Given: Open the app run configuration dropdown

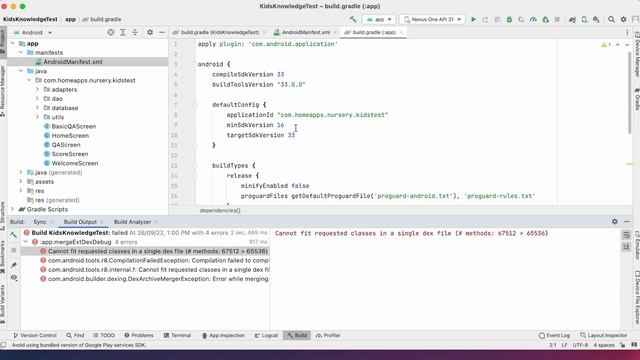Looking at the screenshot, I should [379, 19].
